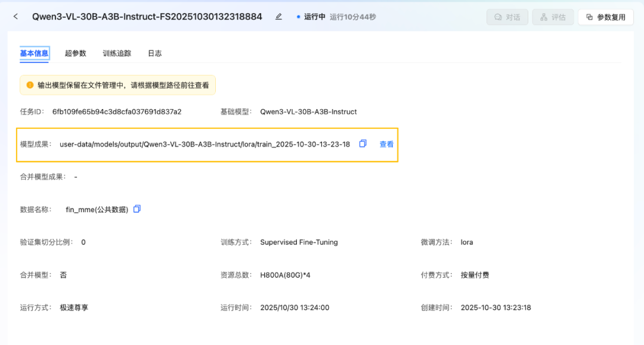Click the 查看 link for model output
Screen dimensions: 644x345
(386, 144)
